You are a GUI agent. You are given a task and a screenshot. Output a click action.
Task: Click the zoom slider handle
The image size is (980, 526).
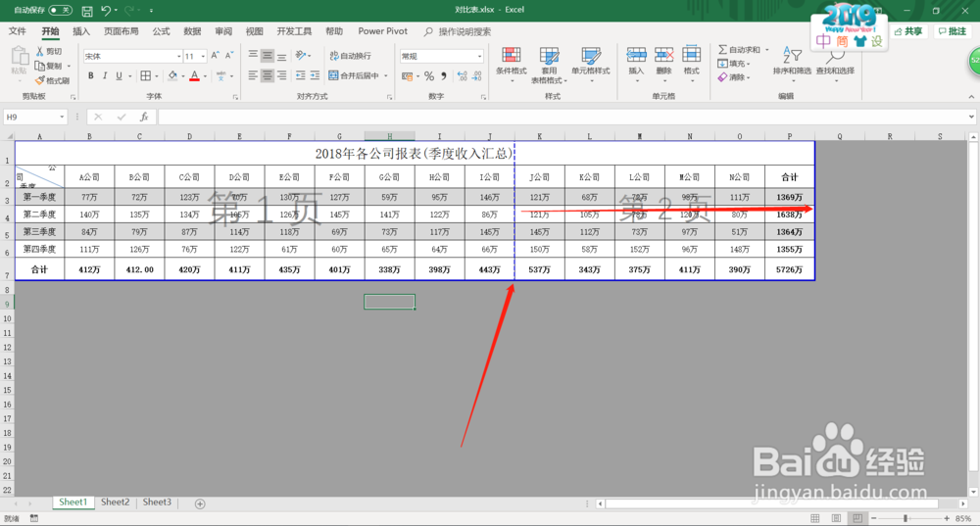tap(905, 518)
